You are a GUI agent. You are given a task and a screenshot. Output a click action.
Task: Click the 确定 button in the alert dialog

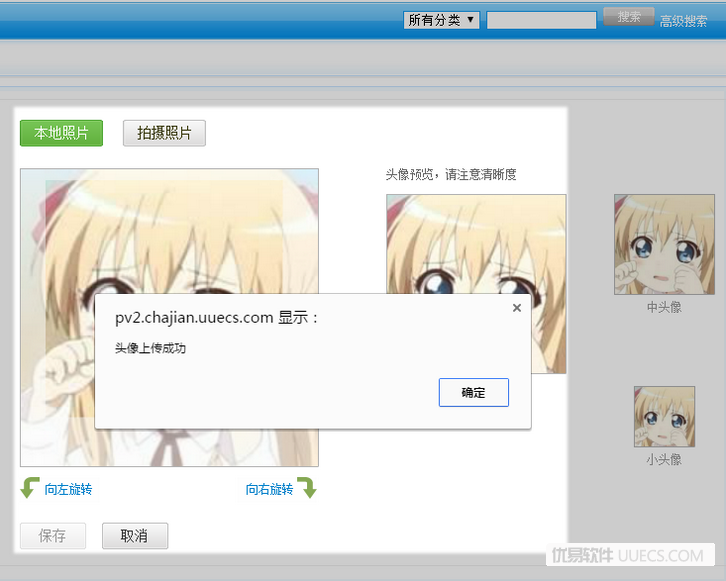pyautogui.click(x=474, y=393)
